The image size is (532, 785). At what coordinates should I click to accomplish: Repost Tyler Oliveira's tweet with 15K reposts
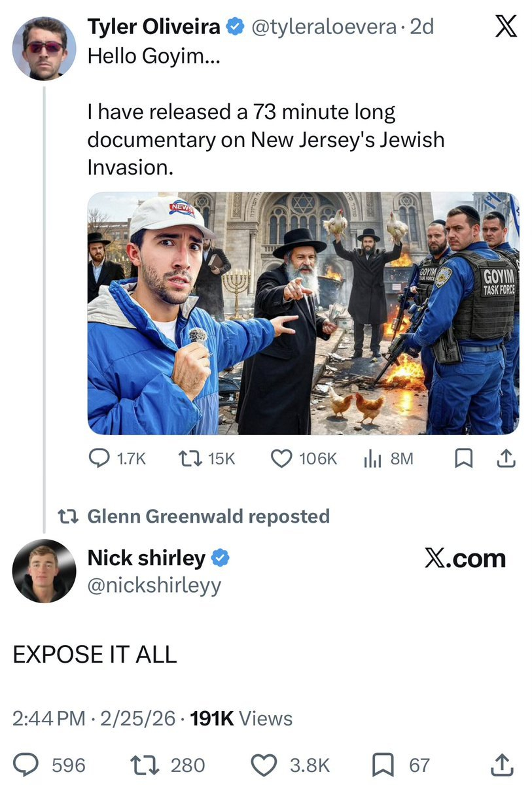coord(206,459)
